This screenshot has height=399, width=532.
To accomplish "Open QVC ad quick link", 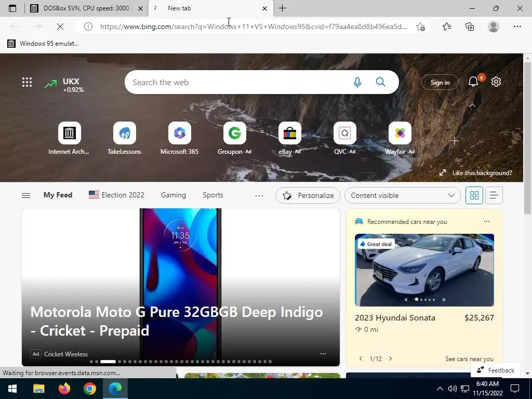I will pos(345,138).
